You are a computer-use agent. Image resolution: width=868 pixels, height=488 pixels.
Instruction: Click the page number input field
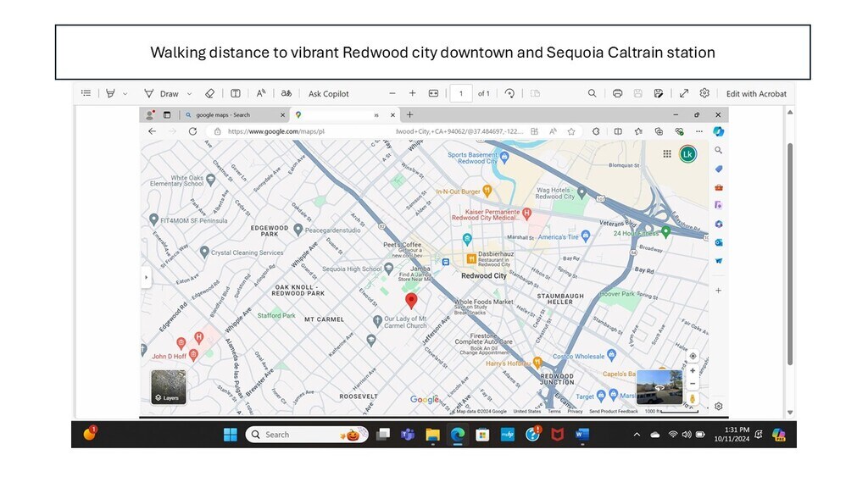point(460,93)
